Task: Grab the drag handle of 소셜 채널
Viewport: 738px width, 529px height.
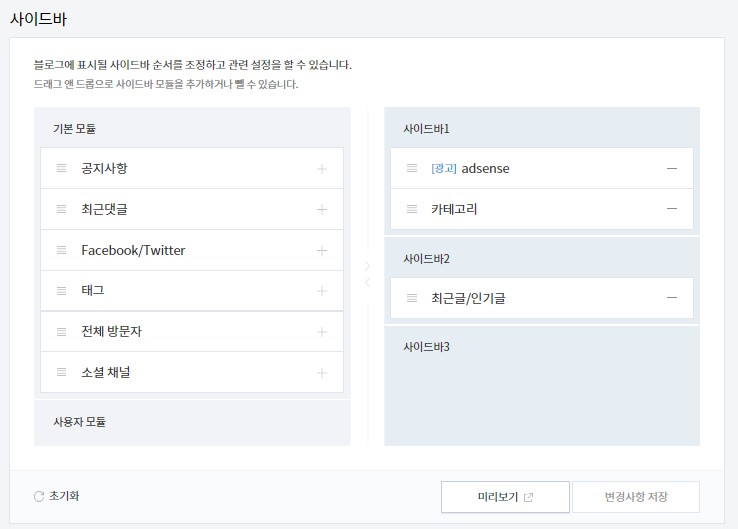Action: pos(62,372)
